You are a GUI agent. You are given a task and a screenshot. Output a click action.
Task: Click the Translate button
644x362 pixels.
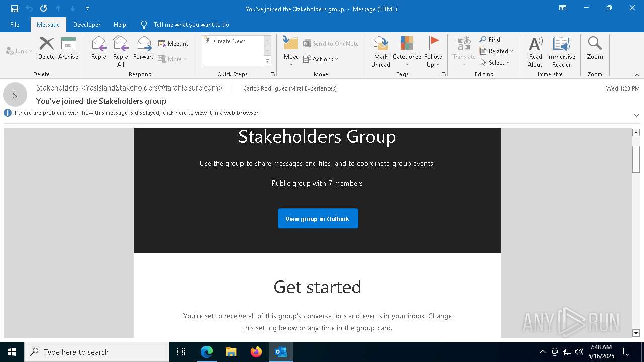[x=464, y=51]
